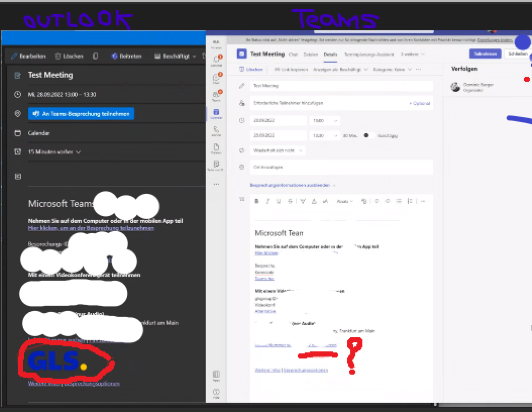
Task: Click Link kopieren in Teams toolbar
Action: tap(291, 69)
